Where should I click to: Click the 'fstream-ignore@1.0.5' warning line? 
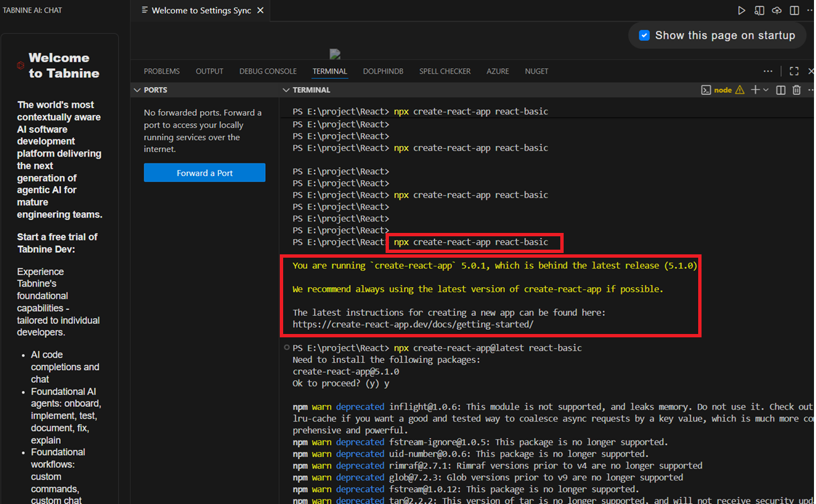(x=480, y=442)
